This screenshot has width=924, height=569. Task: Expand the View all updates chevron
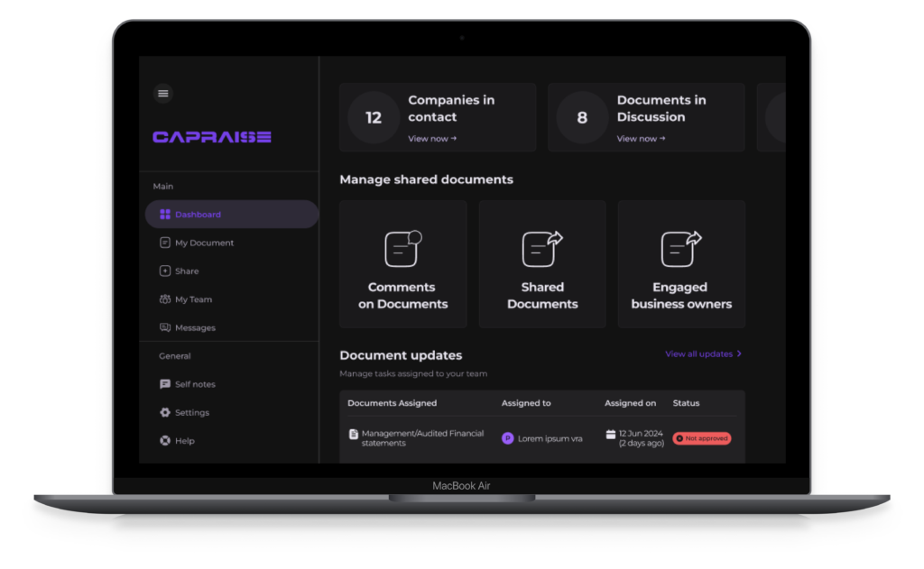tap(739, 353)
